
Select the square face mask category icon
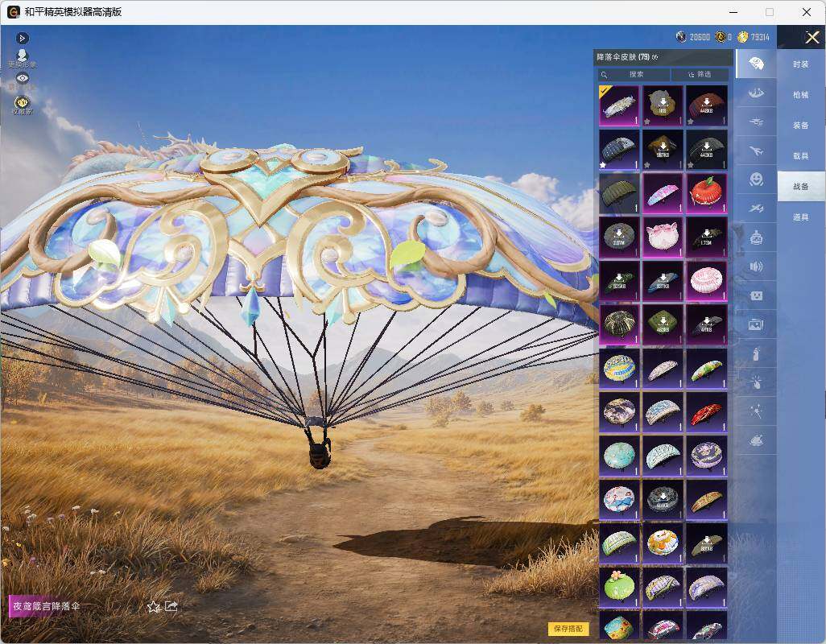tap(756, 296)
